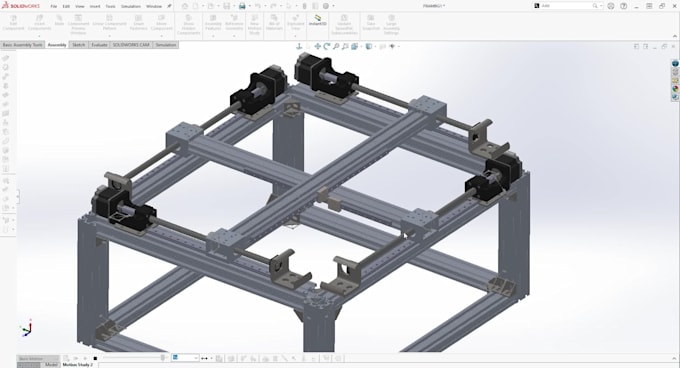Open the View menu
Screen dimensions: 680x368
pyautogui.click(x=80, y=7)
